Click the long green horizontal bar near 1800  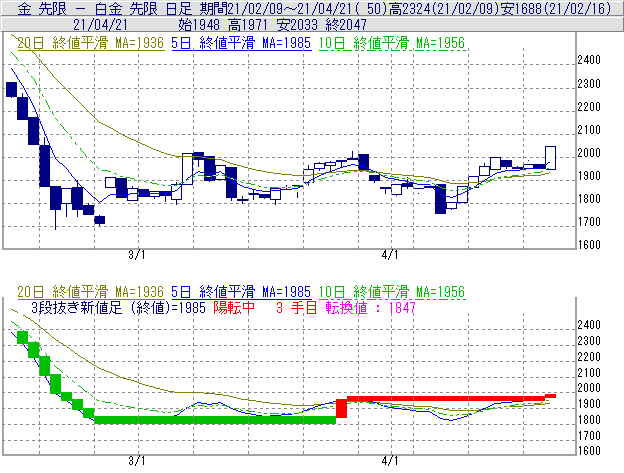coord(215,420)
